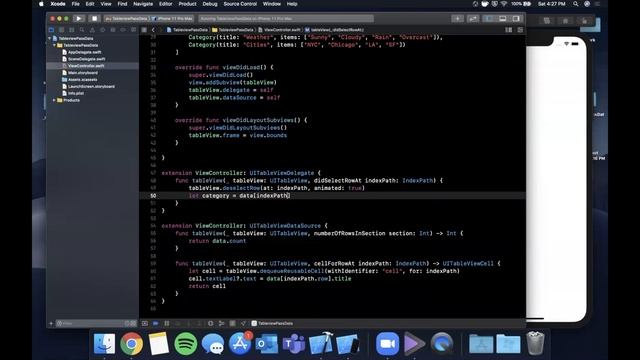Image resolution: width=640 pixels, height=360 pixels.
Task: Click the Library plus button
Action: 457,18
